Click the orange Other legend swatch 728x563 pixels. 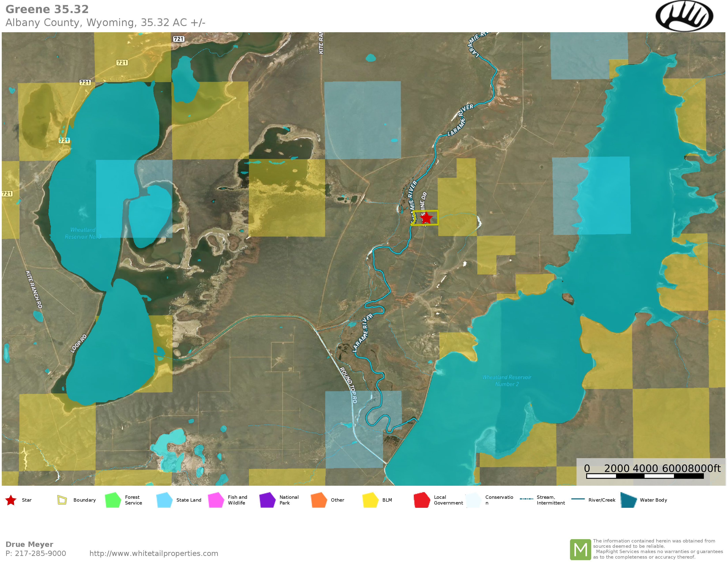point(319,500)
